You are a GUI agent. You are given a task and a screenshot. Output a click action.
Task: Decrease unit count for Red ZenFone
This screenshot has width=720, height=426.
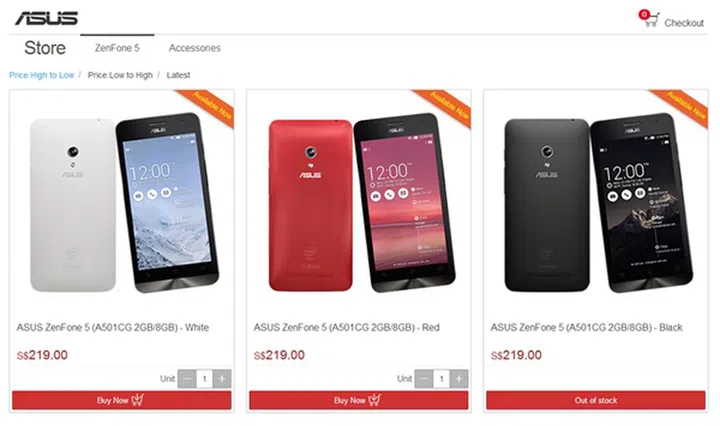(x=424, y=379)
